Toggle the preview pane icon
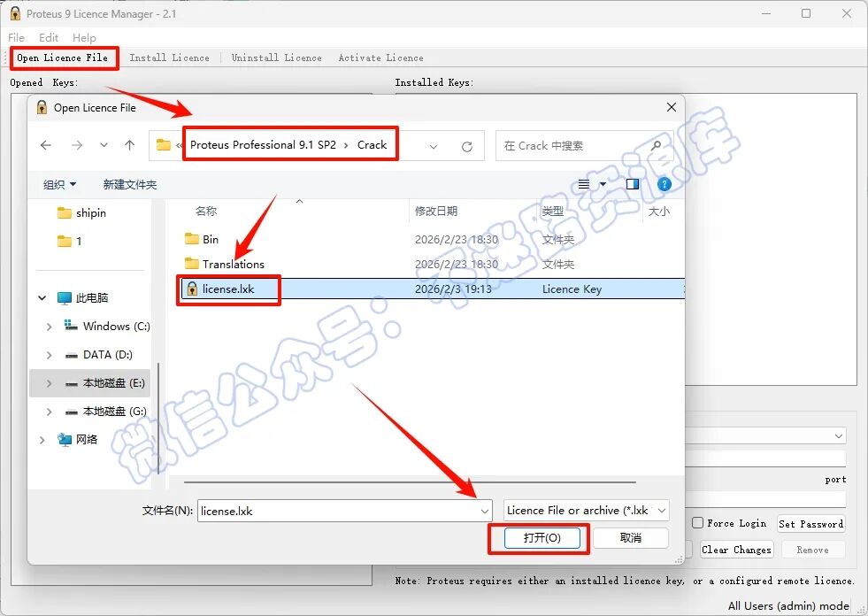The height and width of the screenshot is (616, 868). (632, 184)
